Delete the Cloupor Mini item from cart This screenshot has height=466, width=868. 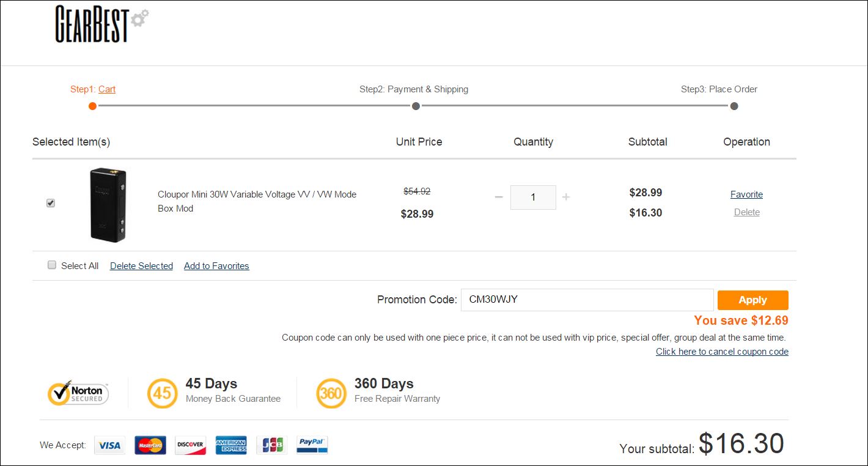747,212
